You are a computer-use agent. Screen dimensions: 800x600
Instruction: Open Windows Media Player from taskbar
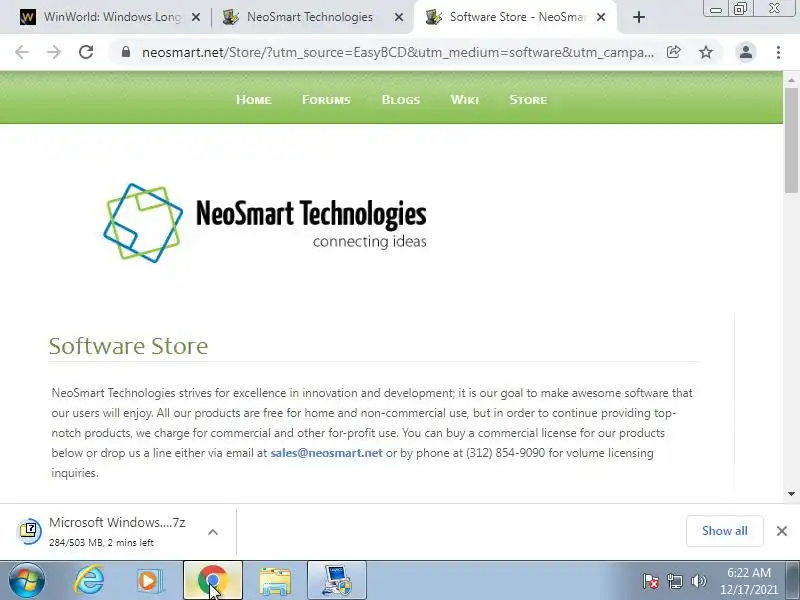coord(149,581)
